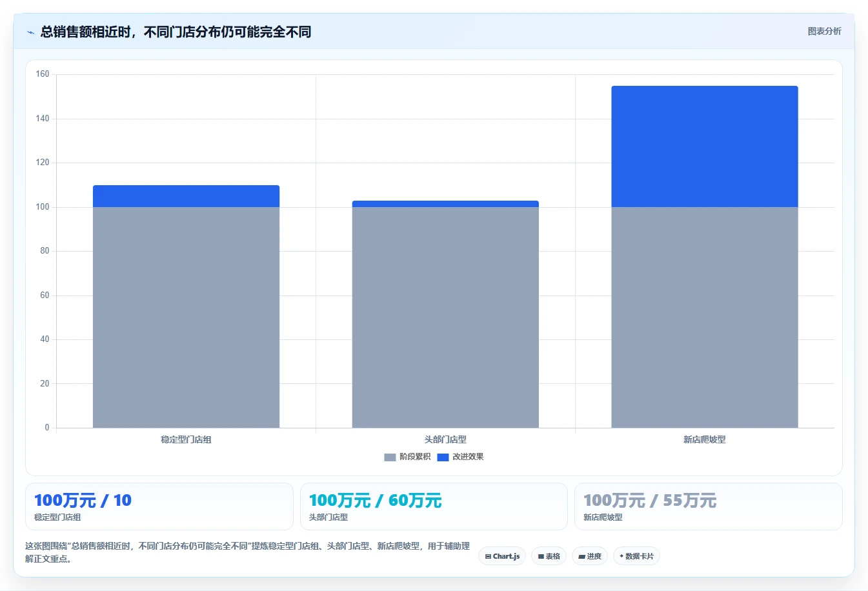Click the 头部门店型 caption under second card
The image size is (868, 591).
pos(328,517)
